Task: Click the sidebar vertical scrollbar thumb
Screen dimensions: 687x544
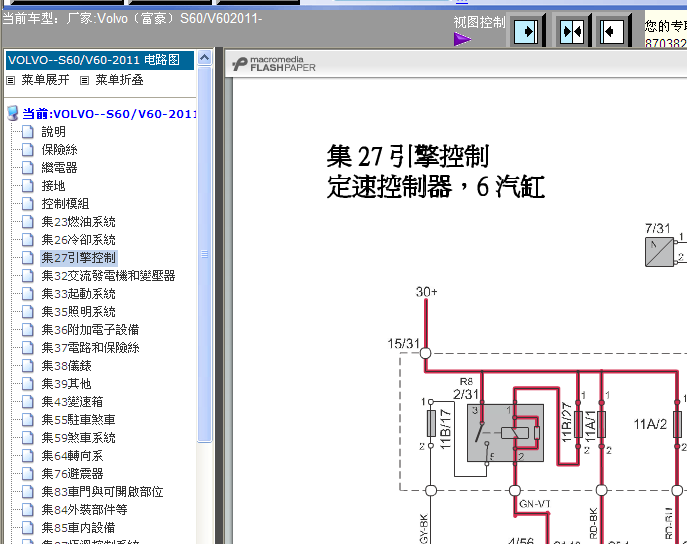Action: pyautogui.click(x=205, y=254)
